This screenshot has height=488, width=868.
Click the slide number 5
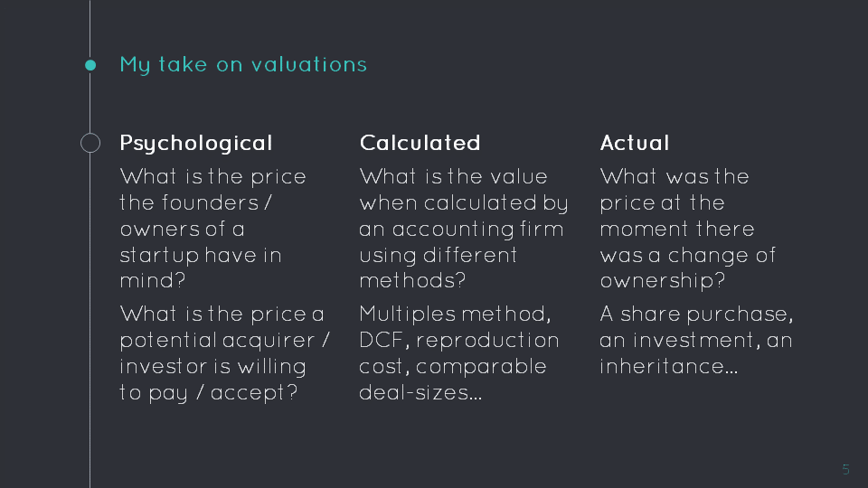pos(845,470)
